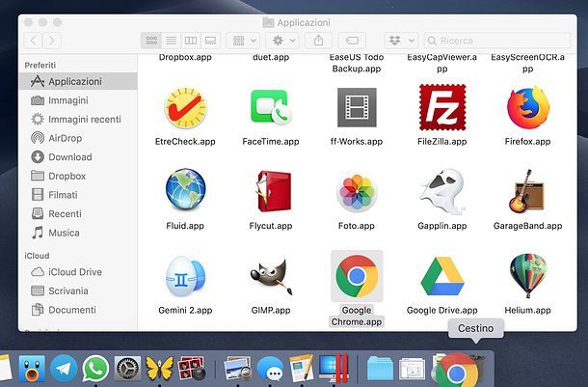Screen dimensions: 588x387
Task: Switch Finder to gallery view
Action: tap(211, 41)
